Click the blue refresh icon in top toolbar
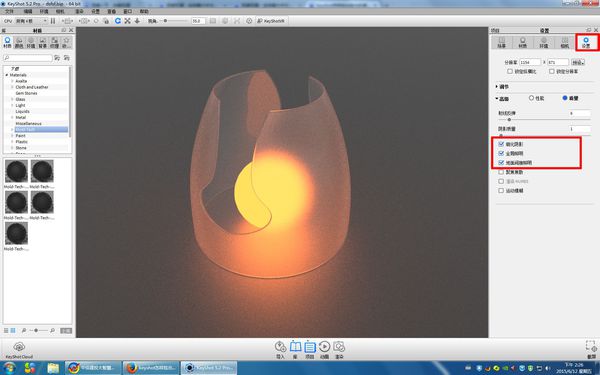The height and width of the screenshot is (375, 600). [118, 21]
